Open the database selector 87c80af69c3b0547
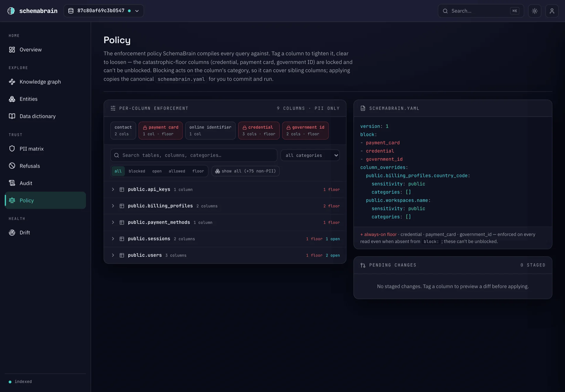Image resolution: width=565 pixels, height=392 pixels. (x=104, y=11)
